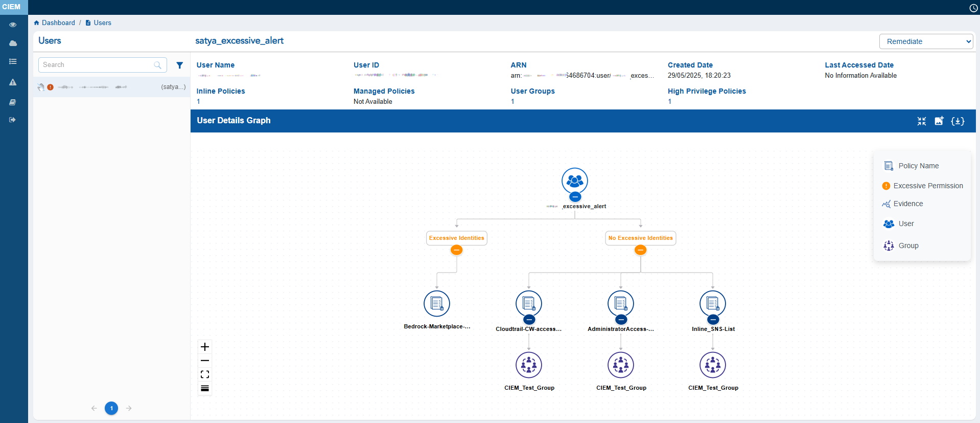Select the Bedrock-Marketplace policy node
980x423 pixels.
point(437,304)
